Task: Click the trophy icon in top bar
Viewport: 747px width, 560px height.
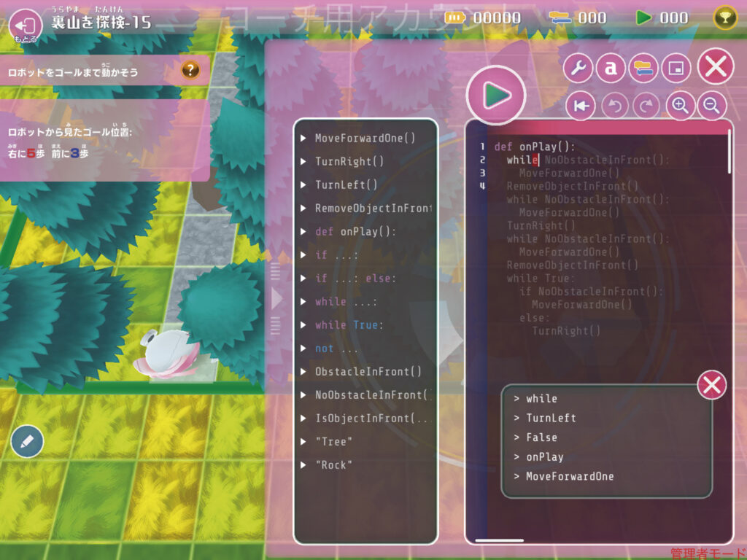Action: coord(724,17)
